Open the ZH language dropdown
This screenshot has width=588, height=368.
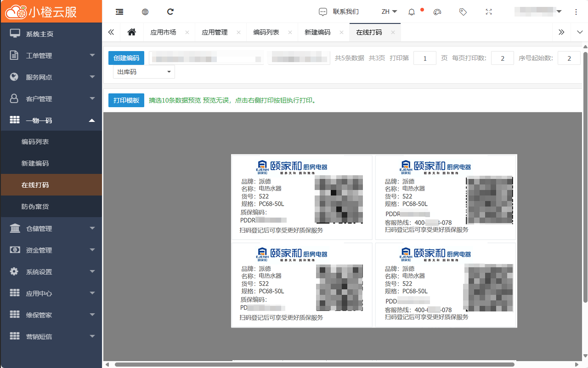[x=389, y=12]
